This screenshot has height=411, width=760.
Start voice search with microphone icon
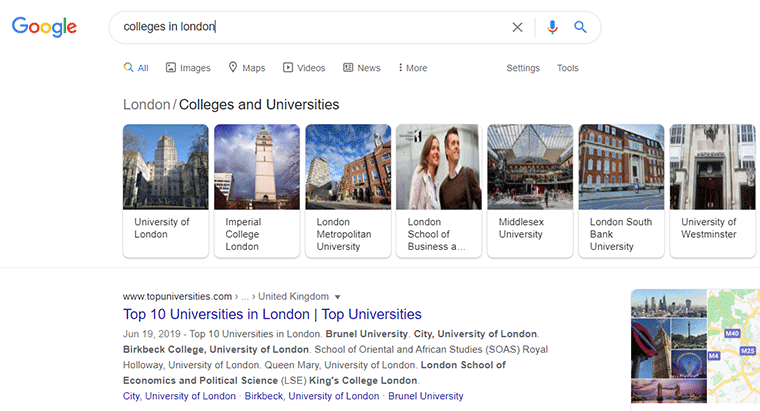click(x=552, y=27)
